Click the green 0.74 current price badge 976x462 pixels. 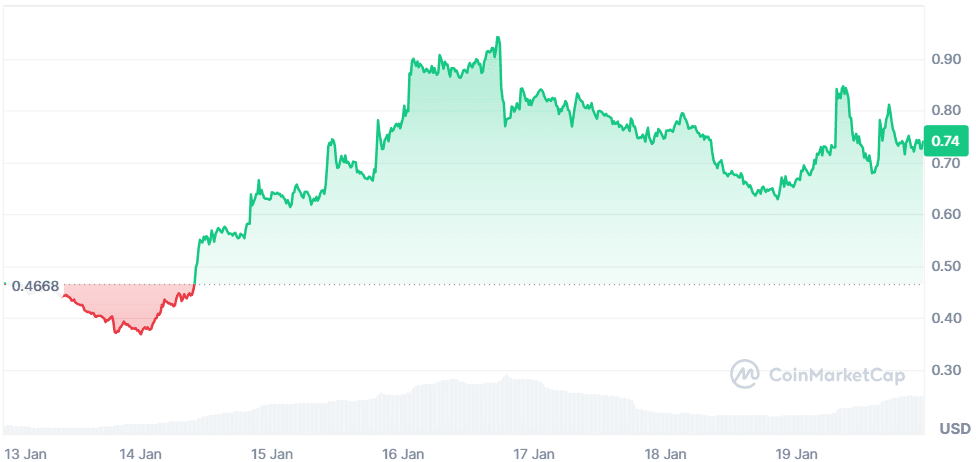(x=944, y=141)
